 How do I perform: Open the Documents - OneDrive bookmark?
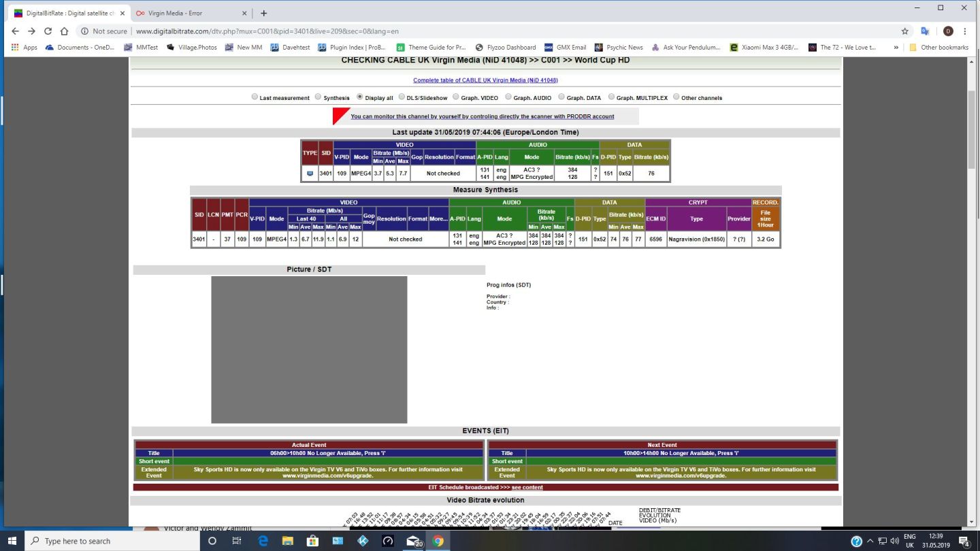pyautogui.click(x=80, y=48)
